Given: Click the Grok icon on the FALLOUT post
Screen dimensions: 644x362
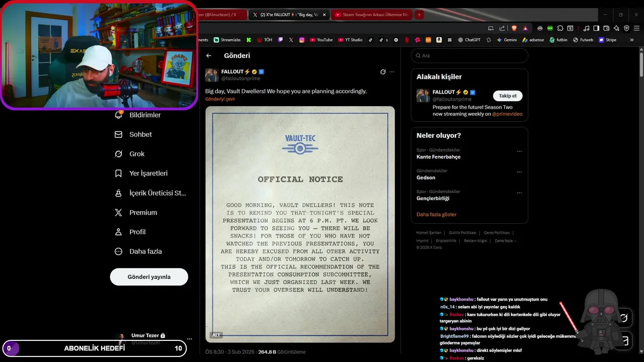Looking at the screenshot, I should (x=383, y=72).
